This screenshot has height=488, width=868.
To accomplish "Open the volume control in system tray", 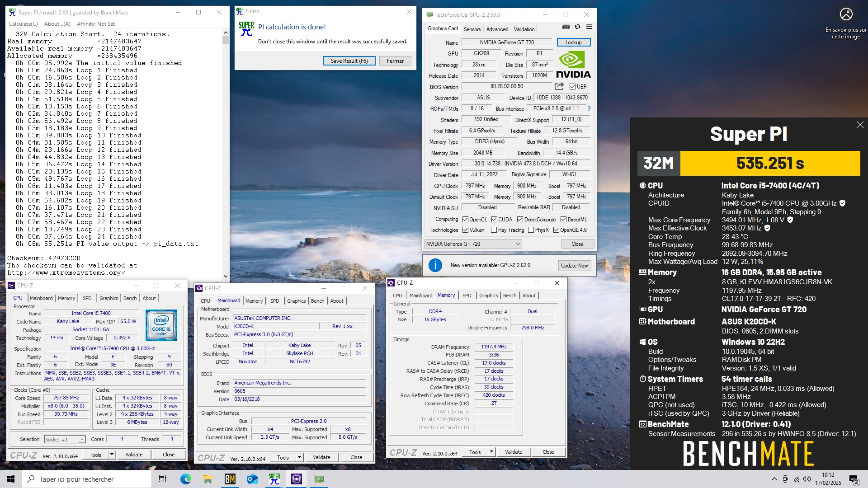I will coord(807,479).
